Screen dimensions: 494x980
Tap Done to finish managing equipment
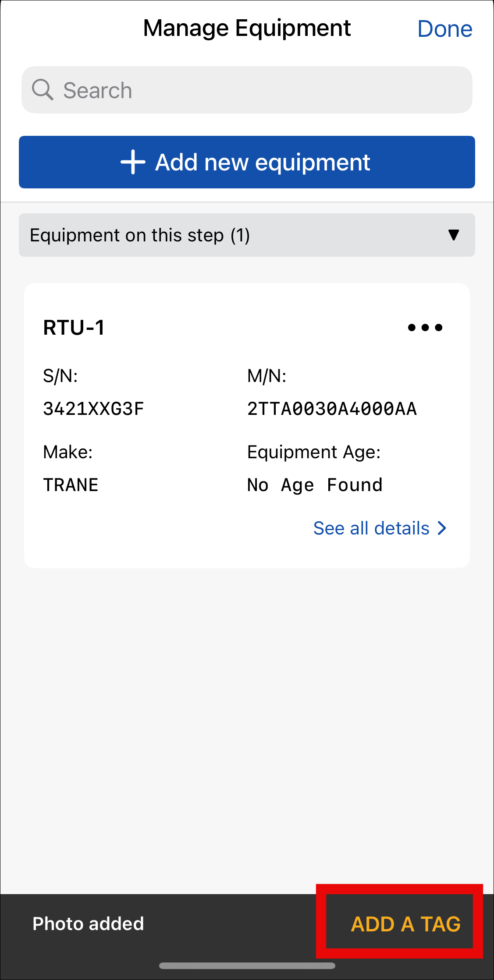444,29
